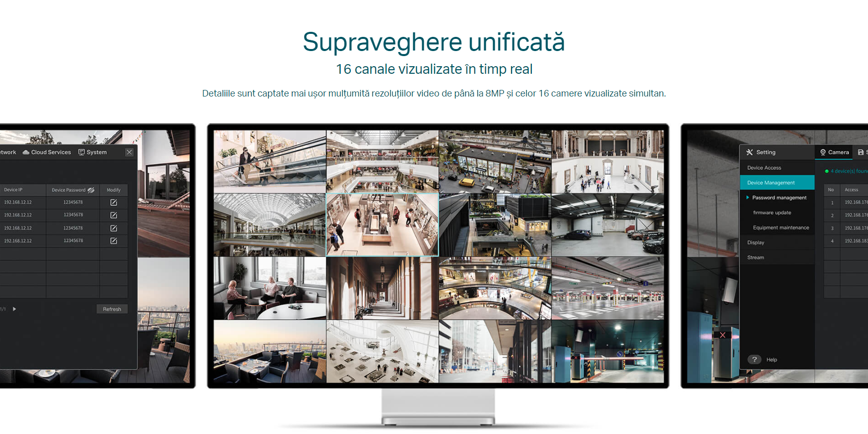Open Equipment maintenance option
The height and width of the screenshot is (434, 868).
[x=781, y=228]
